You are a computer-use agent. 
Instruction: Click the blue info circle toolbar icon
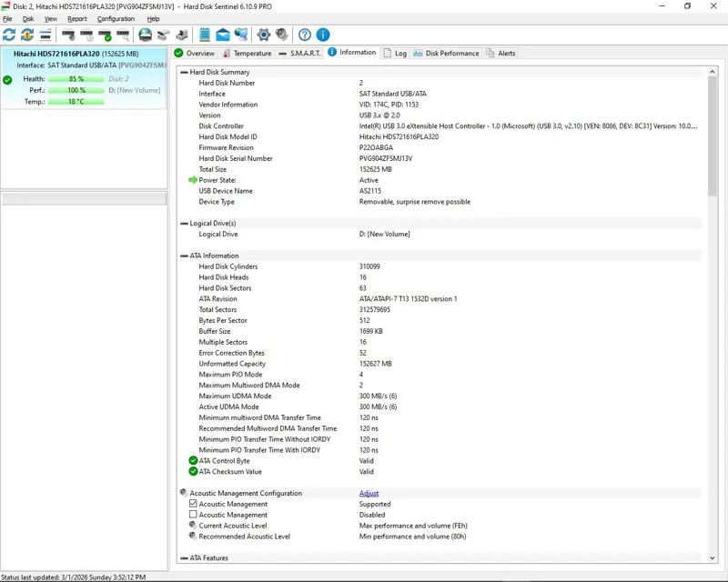(323, 35)
